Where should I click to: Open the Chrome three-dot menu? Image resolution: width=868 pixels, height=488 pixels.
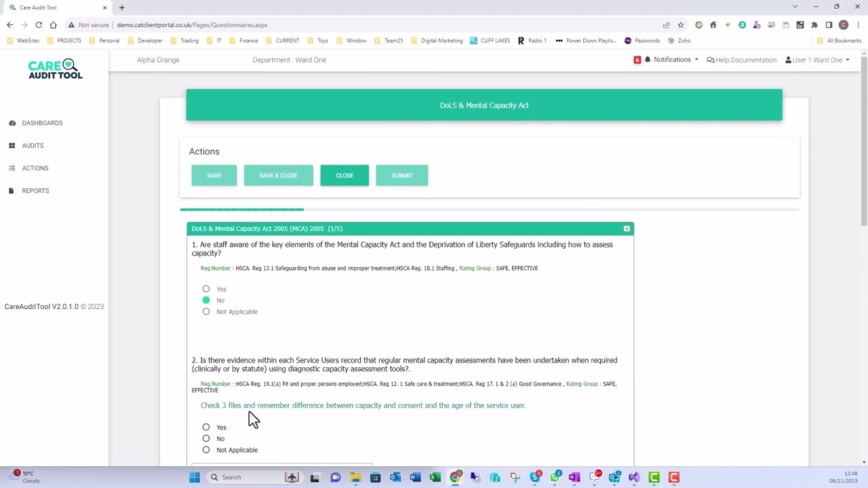click(858, 25)
